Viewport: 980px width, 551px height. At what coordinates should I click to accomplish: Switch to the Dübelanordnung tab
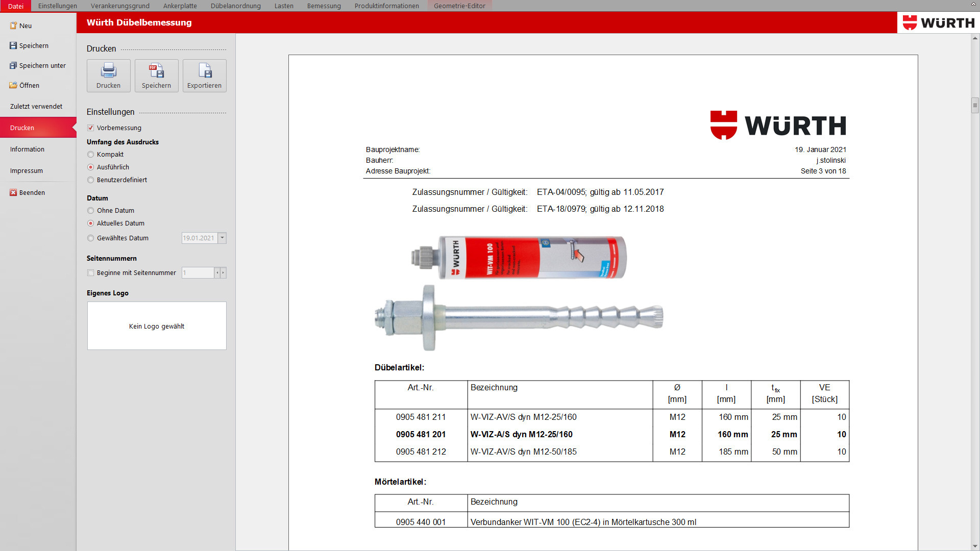(x=236, y=6)
